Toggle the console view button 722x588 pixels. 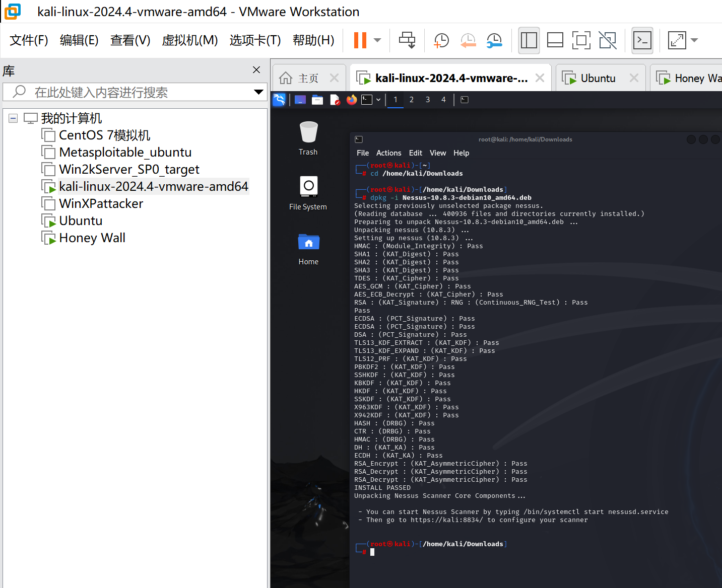coord(642,40)
